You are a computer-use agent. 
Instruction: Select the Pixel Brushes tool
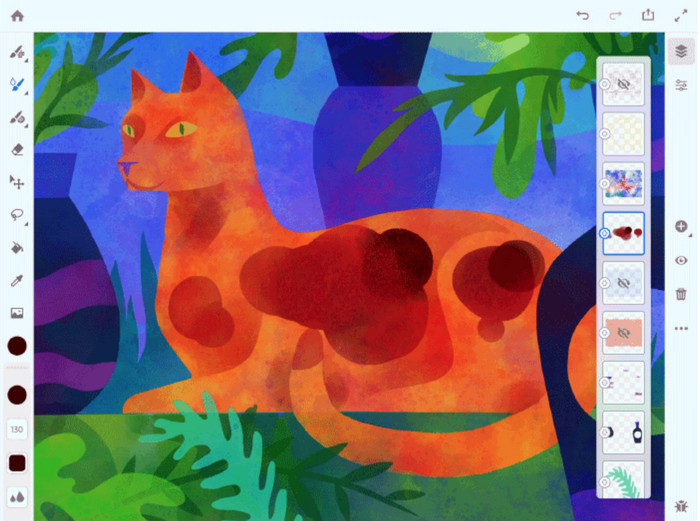[x=16, y=52]
